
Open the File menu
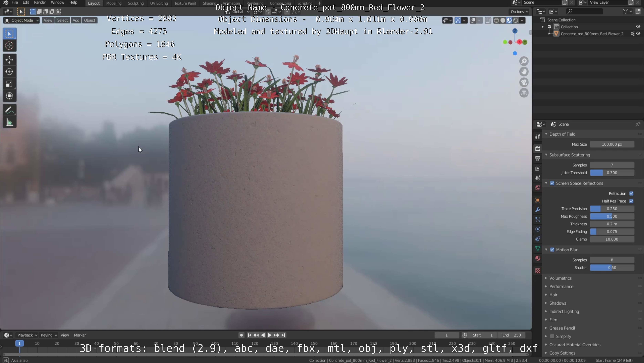point(15,3)
